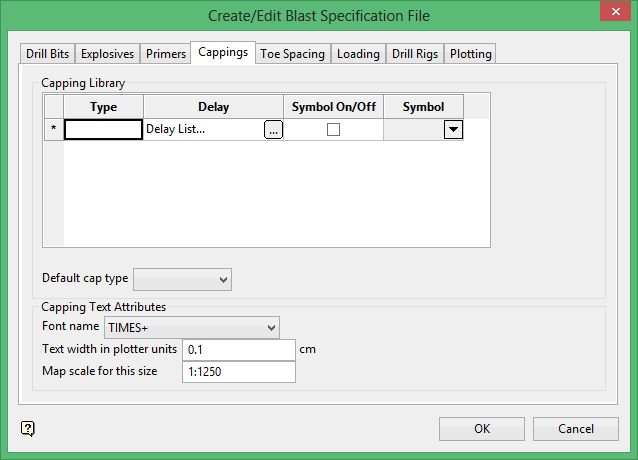Select the new row asterisk marker
The height and width of the screenshot is (460, 638).
(x=53, y=130)
